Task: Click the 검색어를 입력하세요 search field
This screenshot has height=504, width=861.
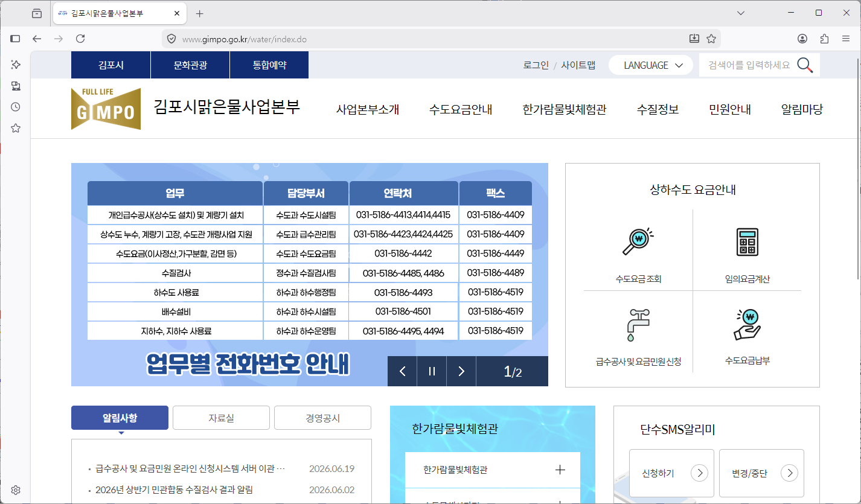Action: pyautogui.click(x=749, y=65)
